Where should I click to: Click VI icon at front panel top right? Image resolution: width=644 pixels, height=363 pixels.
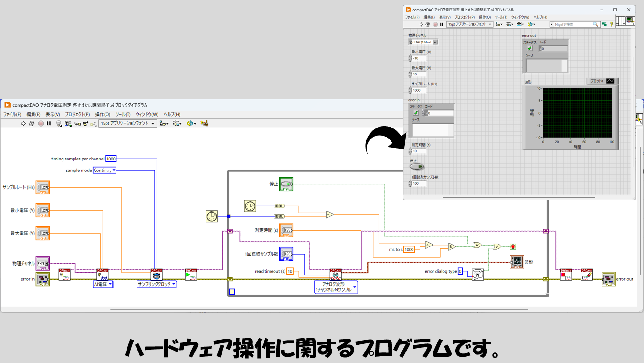[x=631, y=21]
